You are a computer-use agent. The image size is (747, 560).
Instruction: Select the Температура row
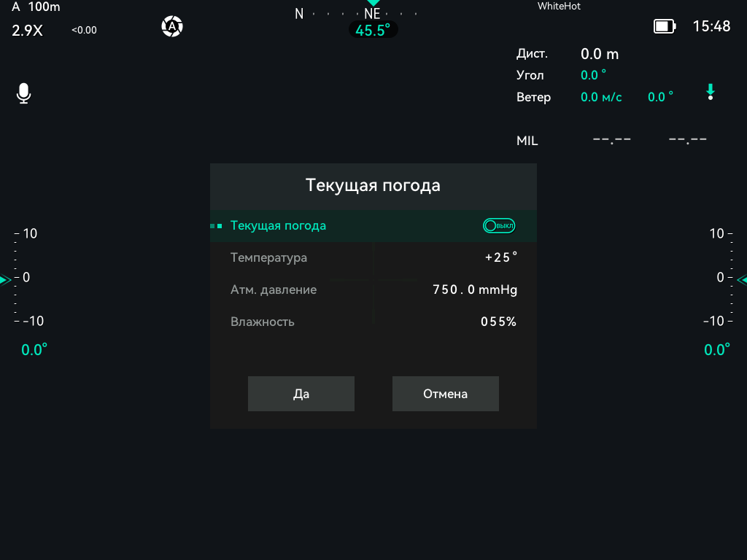click(373, 257)
